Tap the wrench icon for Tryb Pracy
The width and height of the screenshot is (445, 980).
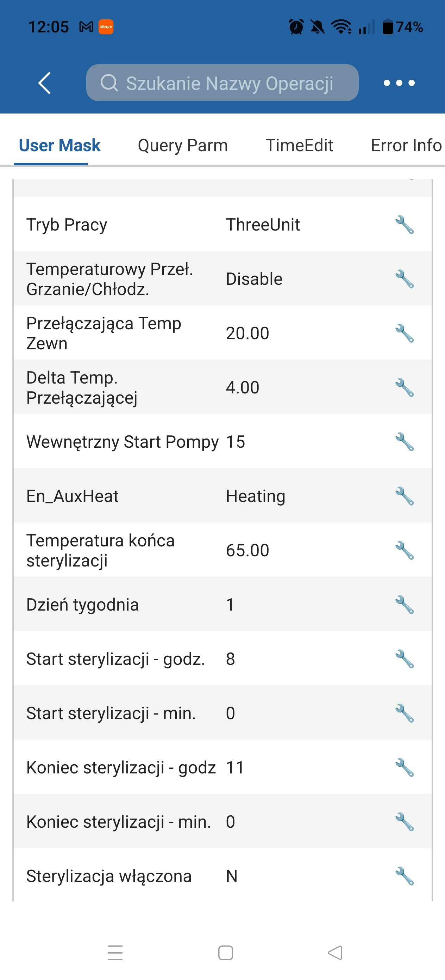point(405,225)
